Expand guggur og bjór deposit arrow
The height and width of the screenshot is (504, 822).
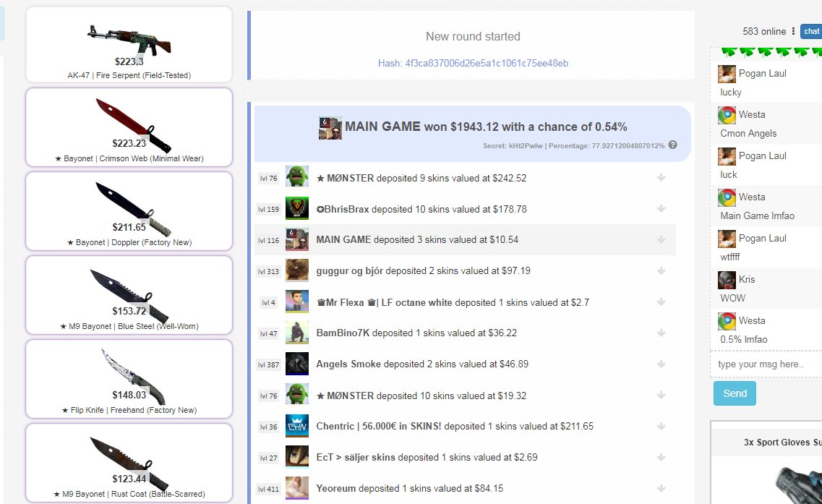(x=661, y=270)
